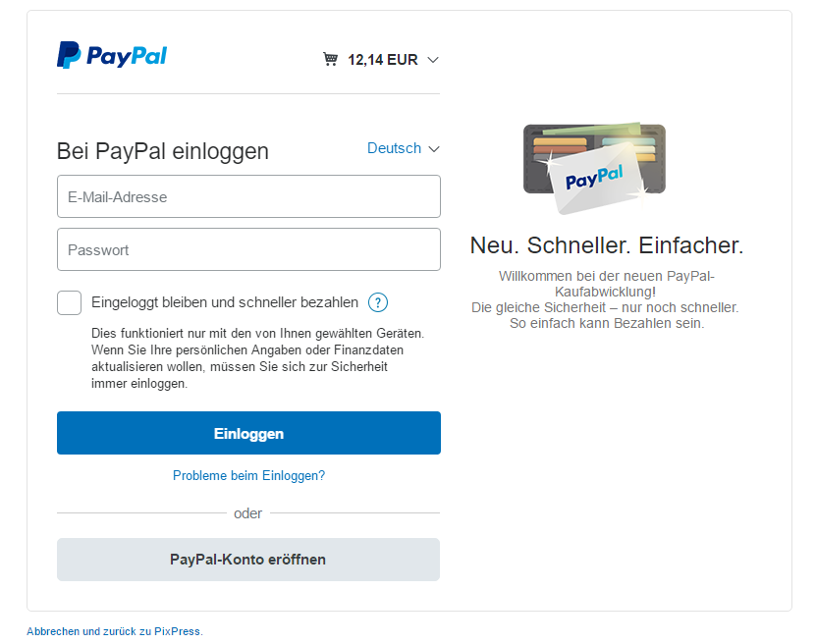Follow 'Abbrechen und zurück zu PixPress' link
Viewport: 816px width, 644px height.
coord(115,631)
